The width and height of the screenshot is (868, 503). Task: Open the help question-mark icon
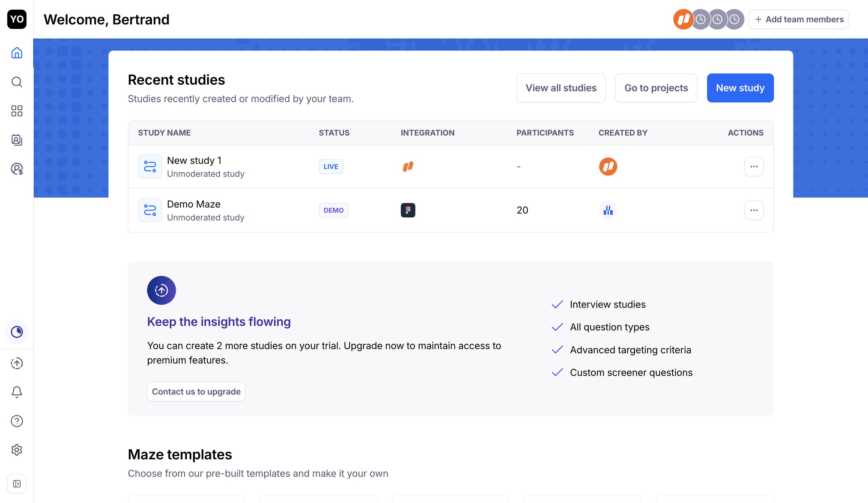coord(17,421)
